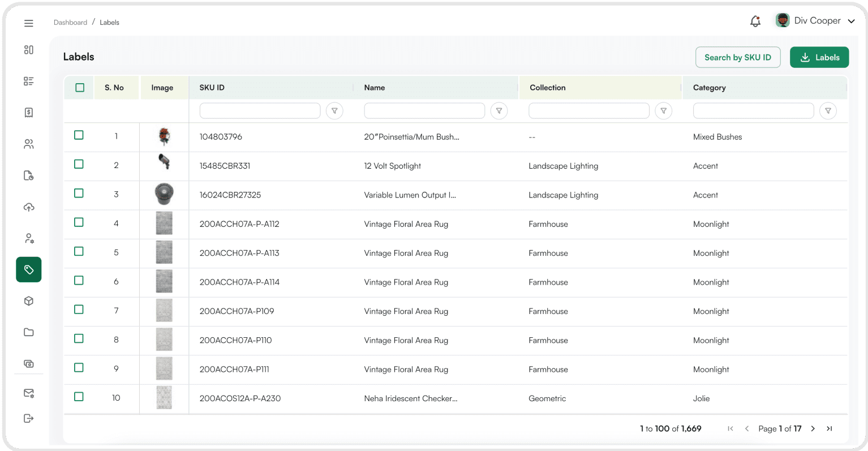This screenshot has width=868, height=451.
Task: Click the notification bell icon
Action: 755,22
